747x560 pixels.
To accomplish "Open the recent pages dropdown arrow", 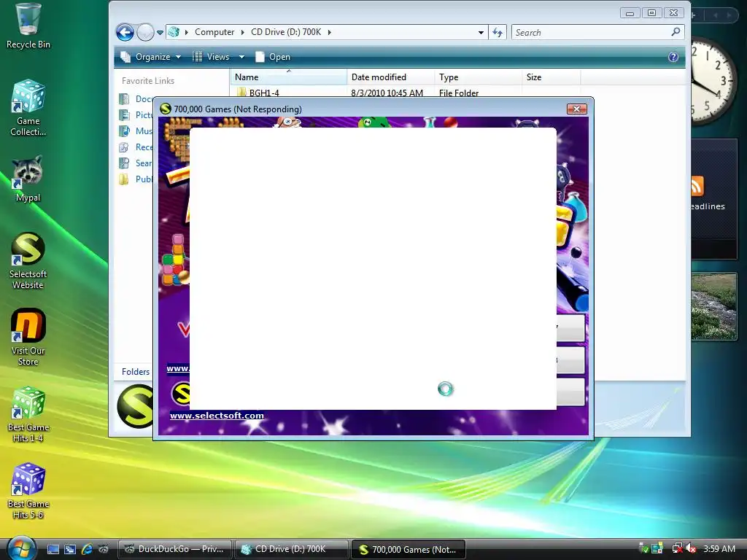I will click(160, 33).
